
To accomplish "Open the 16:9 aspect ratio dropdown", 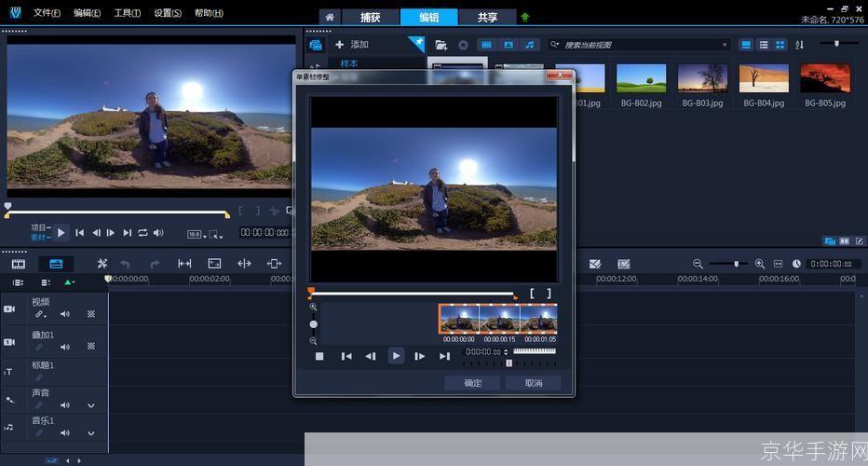I will (x=196, y=234).
